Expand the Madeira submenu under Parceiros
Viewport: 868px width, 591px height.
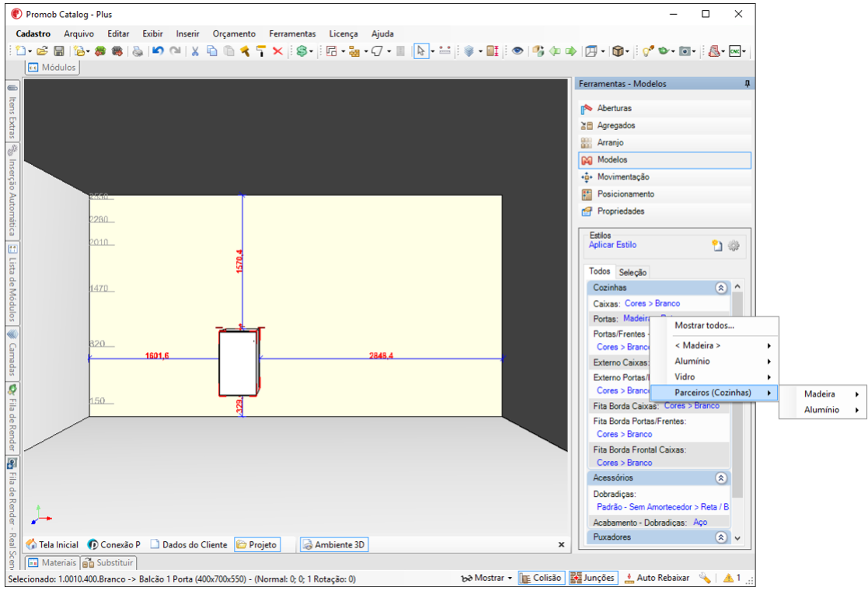(823, 393)
